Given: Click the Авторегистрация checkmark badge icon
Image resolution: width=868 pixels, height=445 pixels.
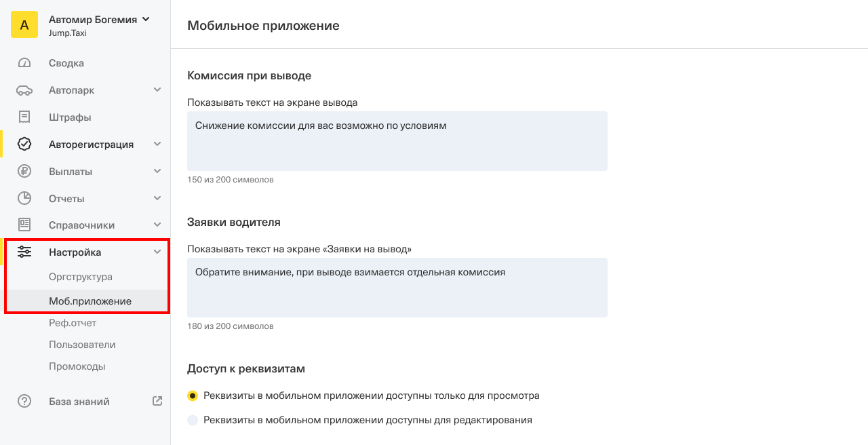Looking at the screenshot, I should pyautogui.click(x=24, y=144).
